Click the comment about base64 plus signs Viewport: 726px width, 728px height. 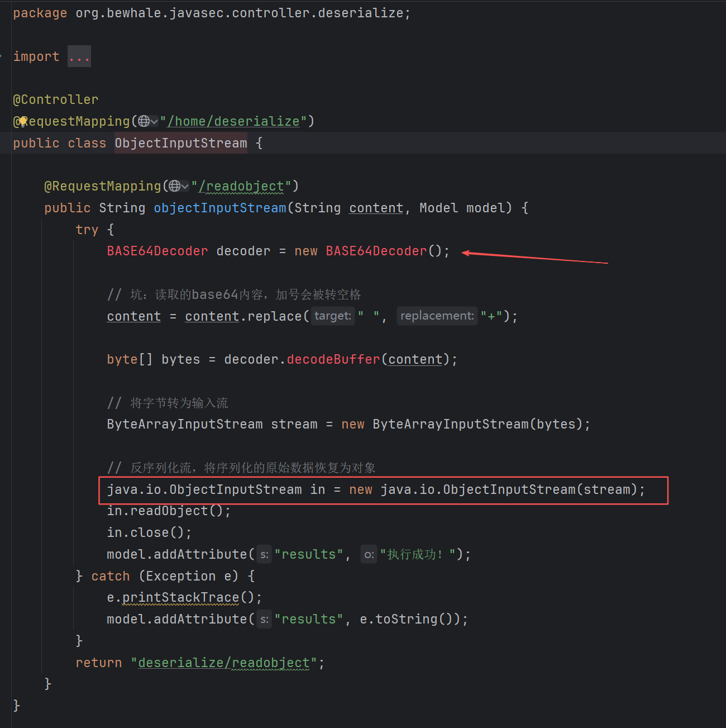click(234, 294)
